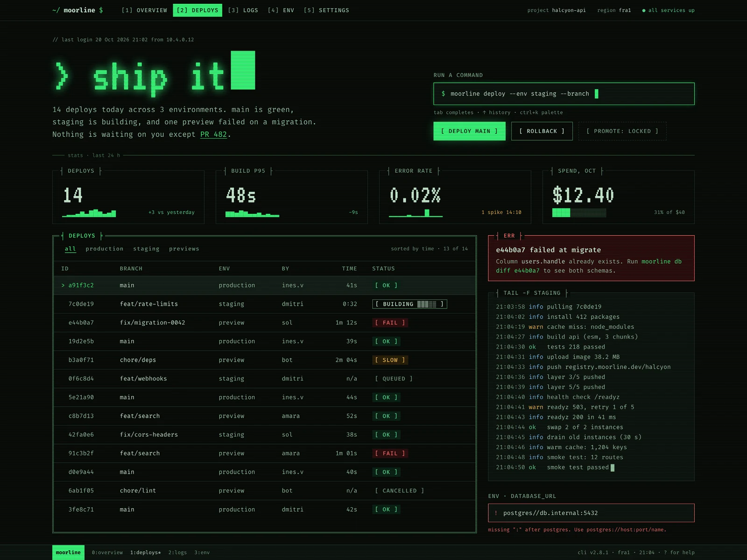Open the PR 482 link
The width and height of the screenshot is (747, 560).
pyautogui.click(x=213, y=134)
